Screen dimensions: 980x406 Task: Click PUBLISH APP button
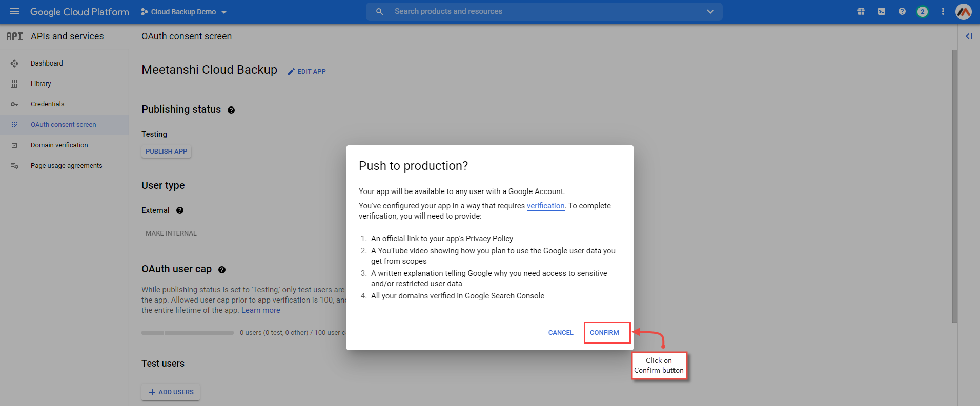coord(166,152)
